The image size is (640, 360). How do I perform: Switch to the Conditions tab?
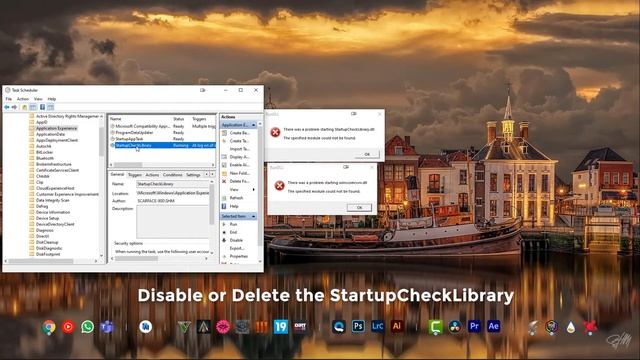(173, 175)
